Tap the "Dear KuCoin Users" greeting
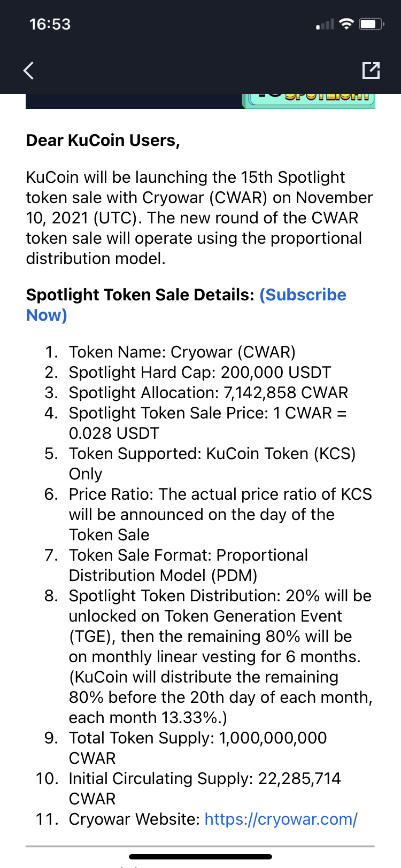Image resolution: width=401 pixels, height=868 pixels. (x=103, y=140)
